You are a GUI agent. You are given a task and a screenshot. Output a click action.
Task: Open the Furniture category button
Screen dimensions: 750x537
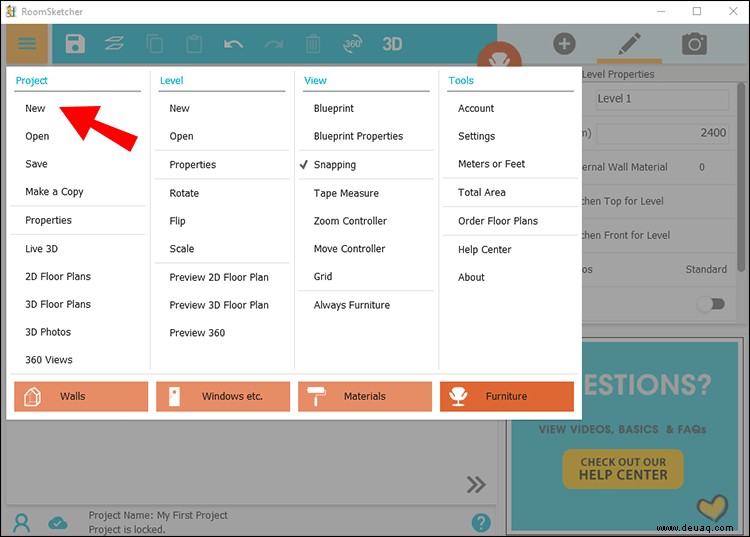507,396
